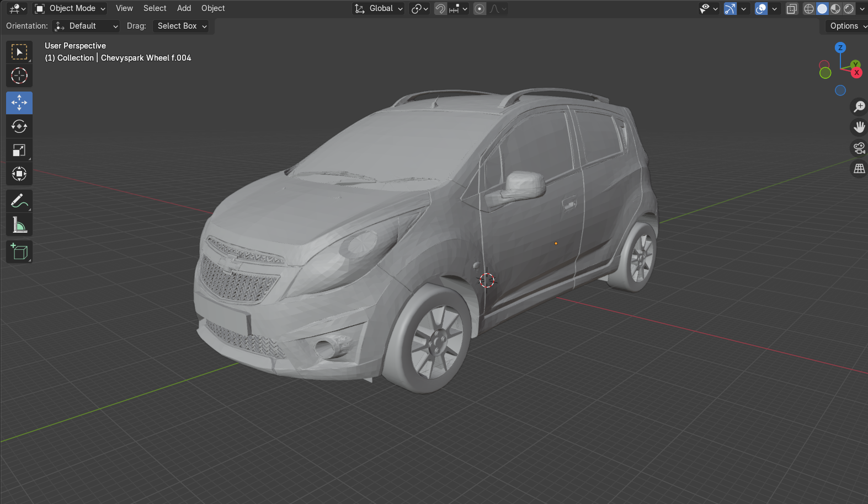
Task: Toggle the camera view icon
Action: [x=859, y=148]
